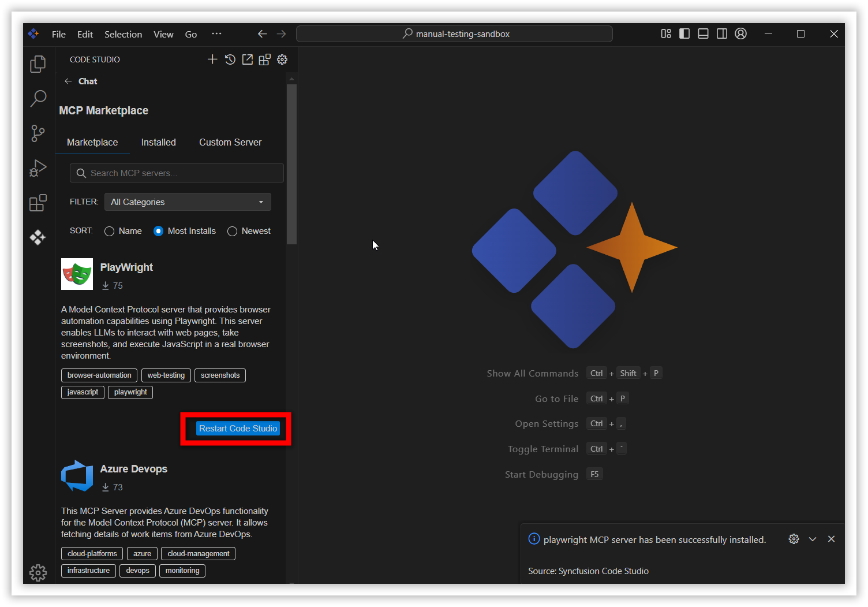This screenshot has height=607, width=868.
Task: Open the File menu
Action: 59,34
